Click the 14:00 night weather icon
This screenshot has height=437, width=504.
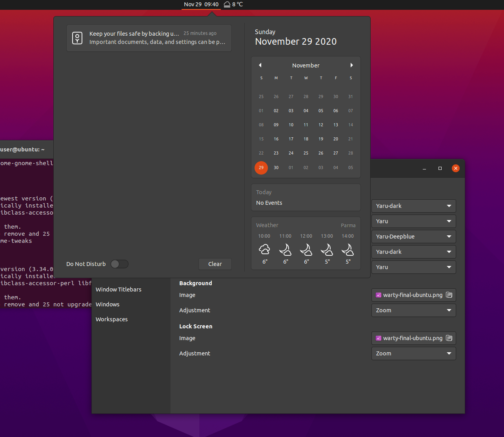click(348, 250)
